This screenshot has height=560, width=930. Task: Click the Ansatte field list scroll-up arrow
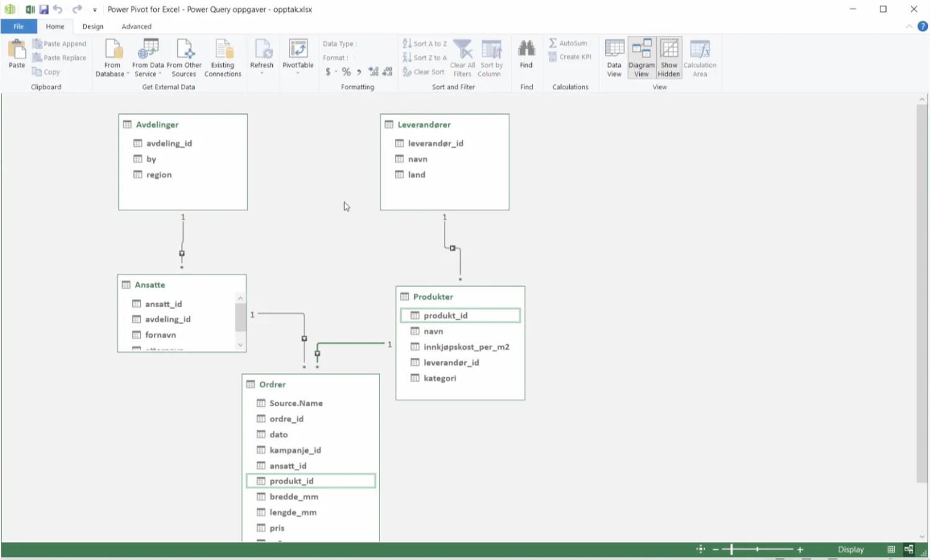240,298
